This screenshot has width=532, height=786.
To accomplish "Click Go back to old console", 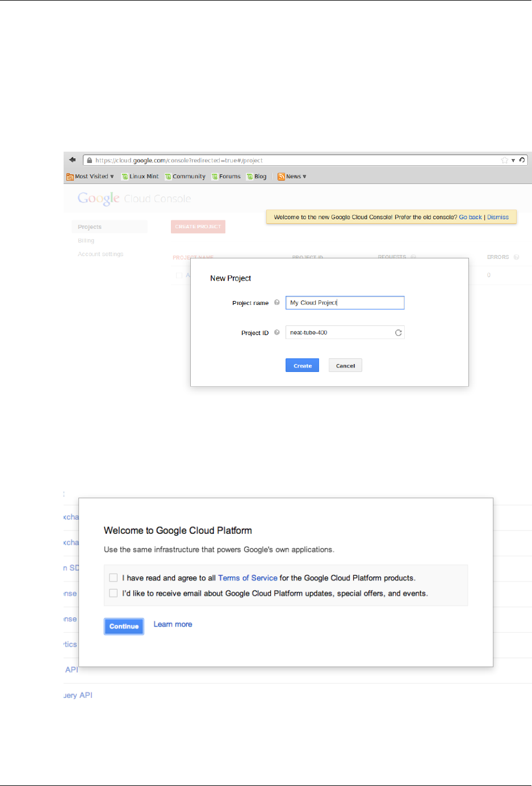I will (x=470, y=217).
